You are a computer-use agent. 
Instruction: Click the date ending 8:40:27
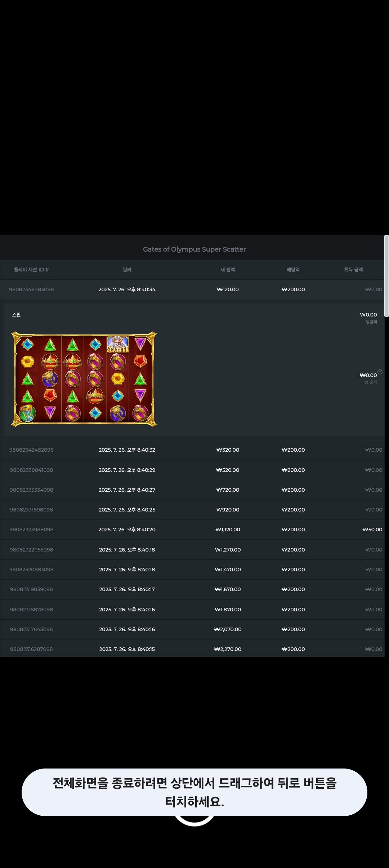pyautogui.click(x=127, y=490)
